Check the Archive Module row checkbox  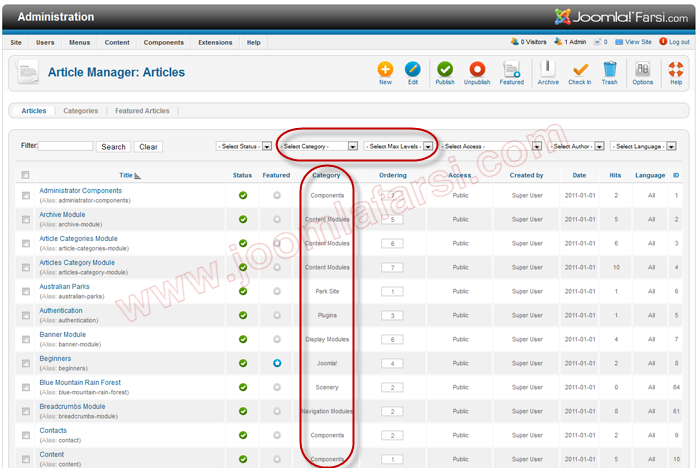click(x=26, y=219)
